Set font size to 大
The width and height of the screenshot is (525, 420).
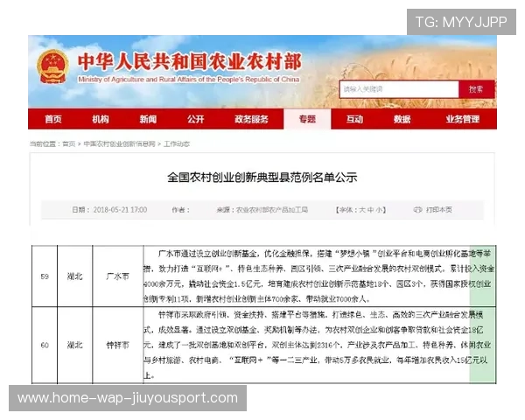362,210
